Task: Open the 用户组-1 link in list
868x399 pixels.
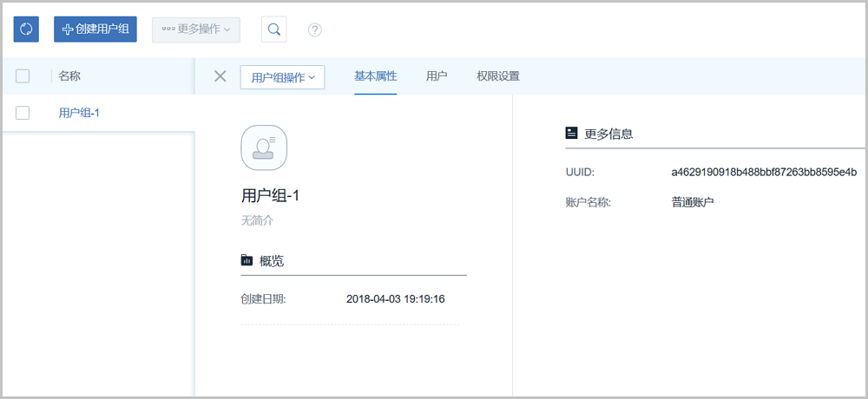Action: click(79, 113)
